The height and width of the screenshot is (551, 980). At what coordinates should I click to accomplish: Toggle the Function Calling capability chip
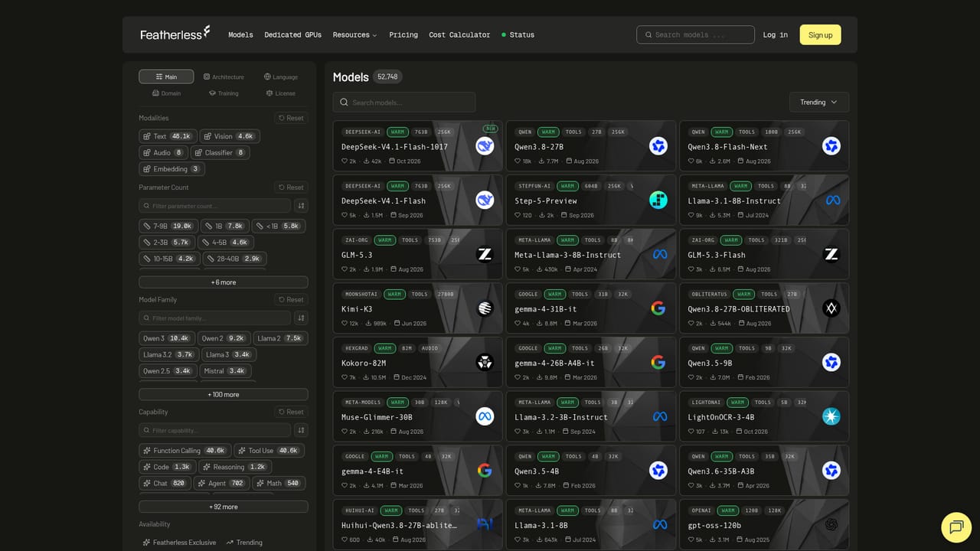(185, 450)
